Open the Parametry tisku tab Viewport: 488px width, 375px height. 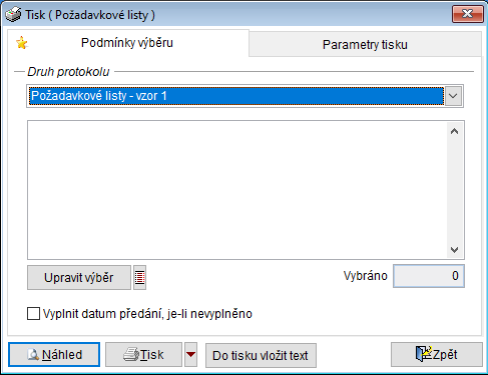(x=365, y=45)
